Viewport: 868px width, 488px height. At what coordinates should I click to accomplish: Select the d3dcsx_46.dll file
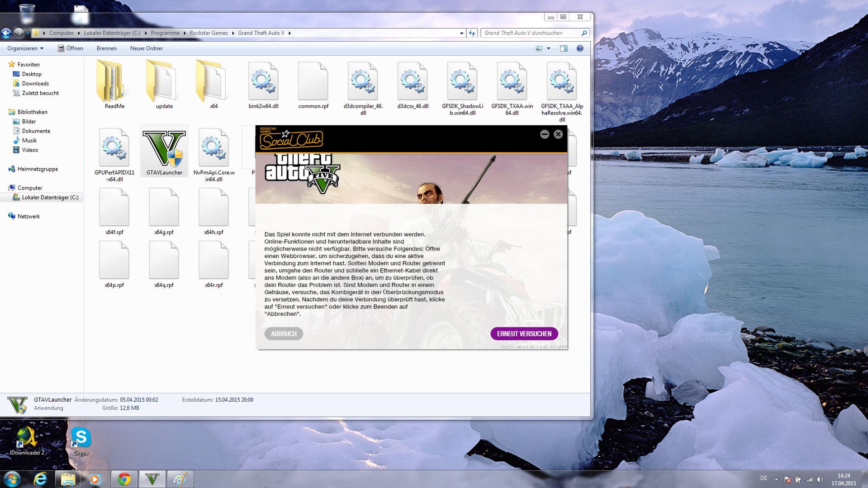pyautogui.click(x=413, y=85)
